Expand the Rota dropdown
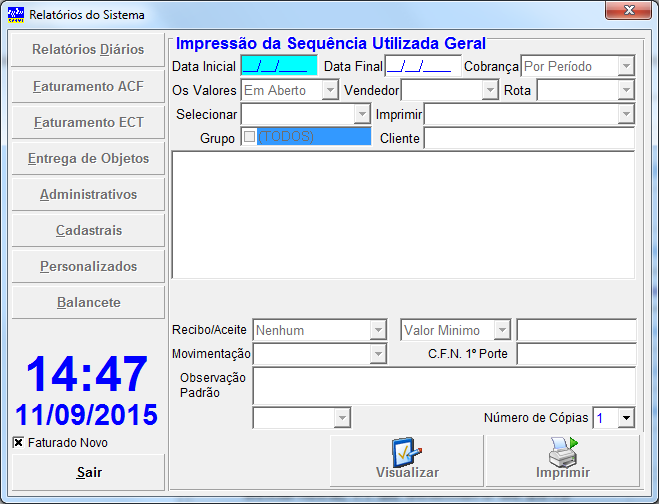659x504 pixels. pos(626,90)
